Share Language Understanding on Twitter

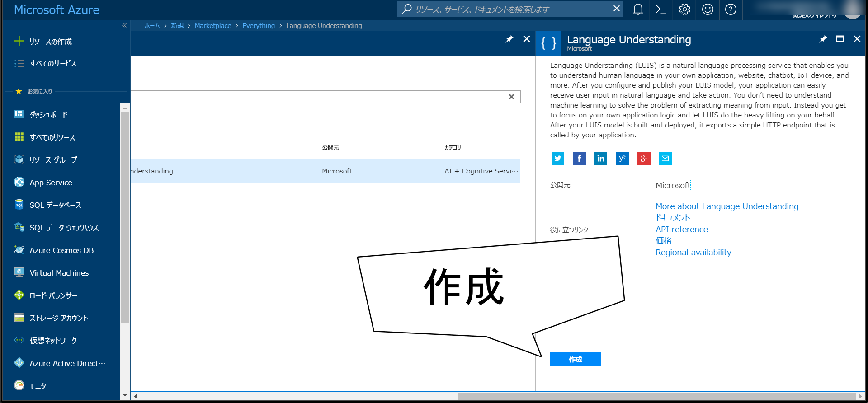point(557,158)
